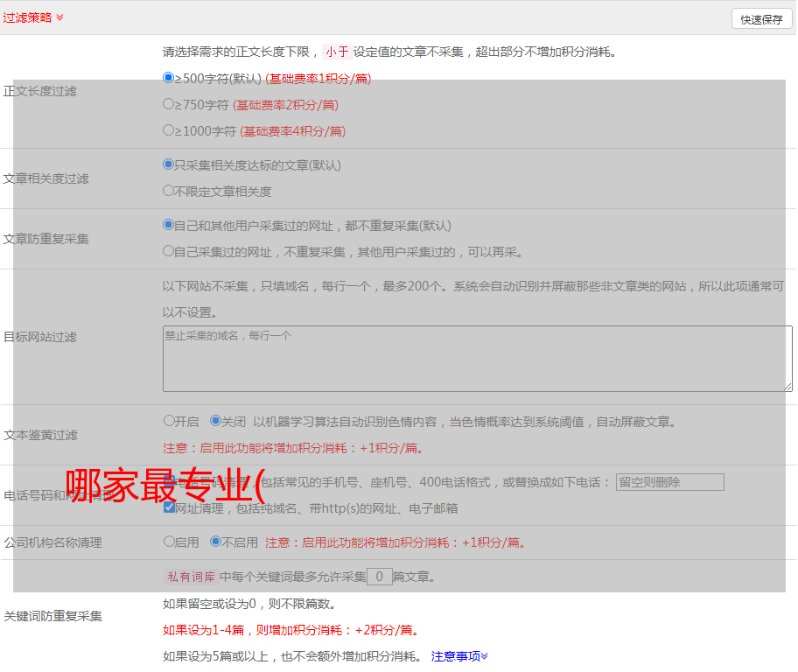Select 只采集相关度达标的文章 radio option

pyautogui.click(x=169, y=164)
